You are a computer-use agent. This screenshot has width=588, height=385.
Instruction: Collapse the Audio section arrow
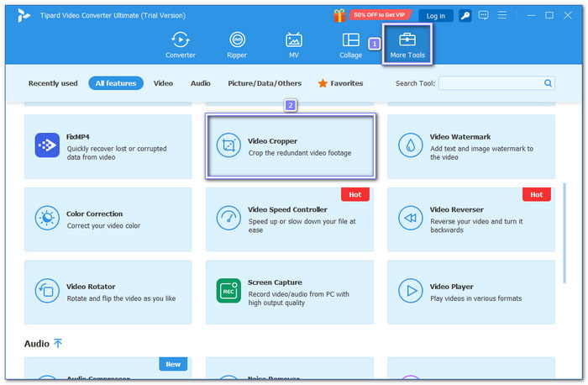(58, 343)
